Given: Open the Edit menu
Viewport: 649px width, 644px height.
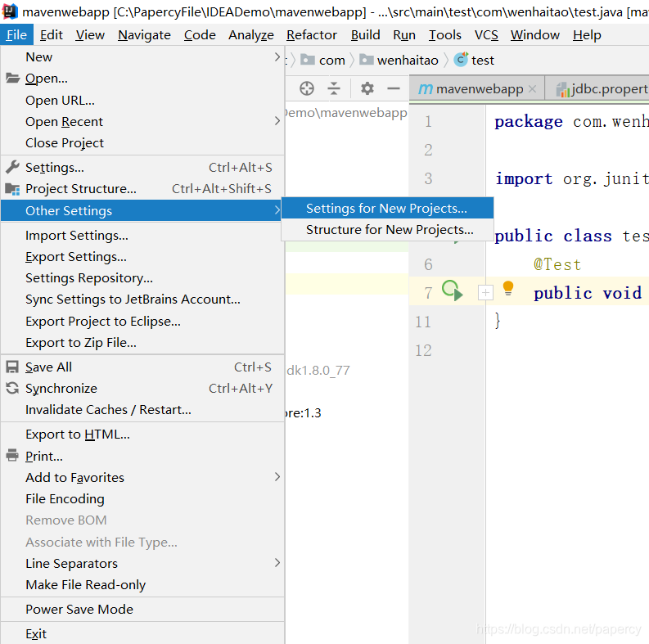Looking at the screenshot, I should point(52,35).
